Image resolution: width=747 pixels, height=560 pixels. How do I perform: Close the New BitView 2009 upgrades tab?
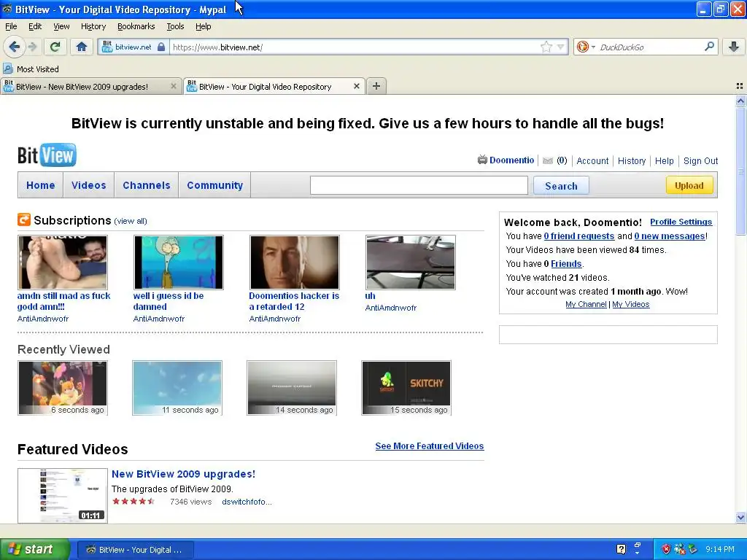(x=174, y=86)
